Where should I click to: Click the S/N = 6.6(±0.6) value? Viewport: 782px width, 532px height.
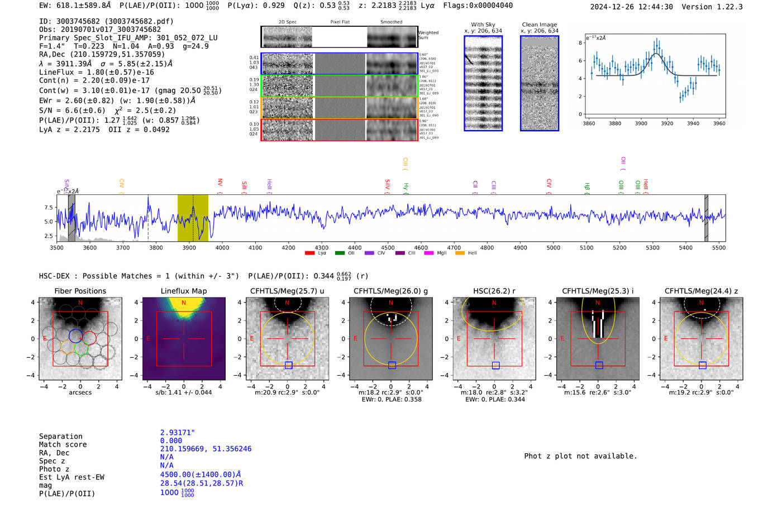click(72, 111)
